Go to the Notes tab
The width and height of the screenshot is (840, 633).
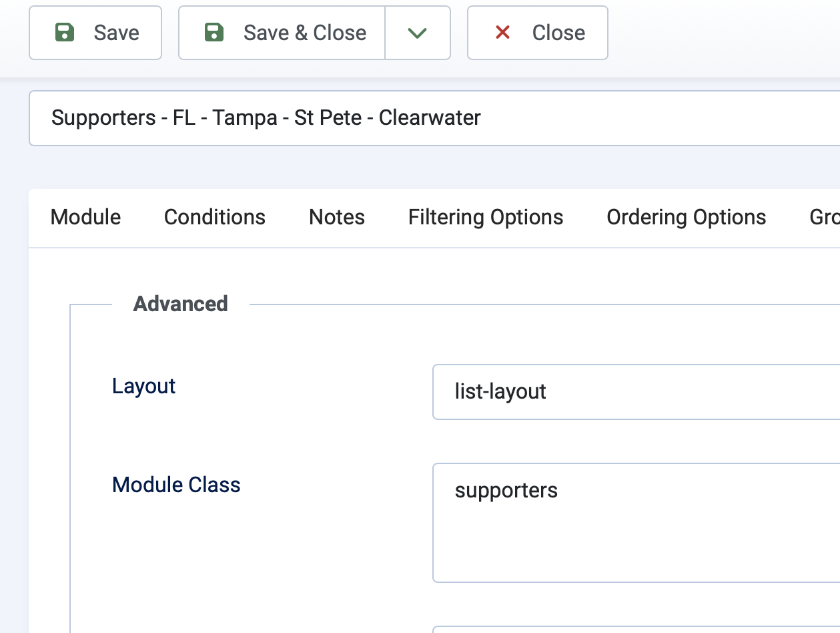[x=337, y=217]
